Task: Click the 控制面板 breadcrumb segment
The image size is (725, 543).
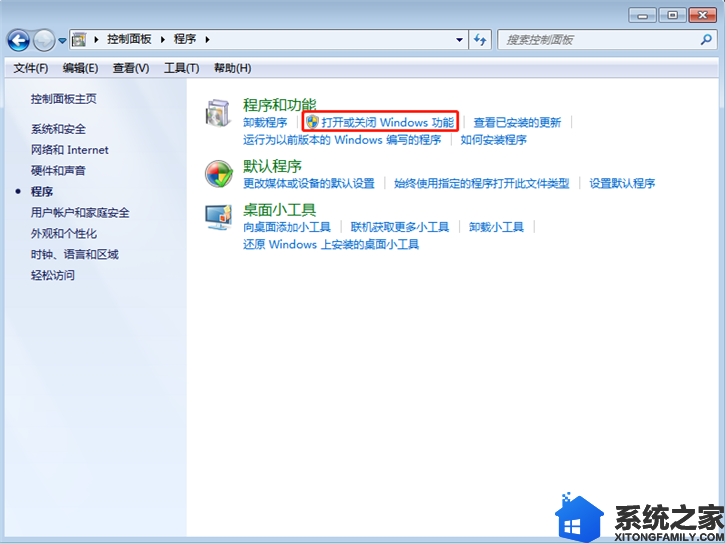Action: point(129,39)
